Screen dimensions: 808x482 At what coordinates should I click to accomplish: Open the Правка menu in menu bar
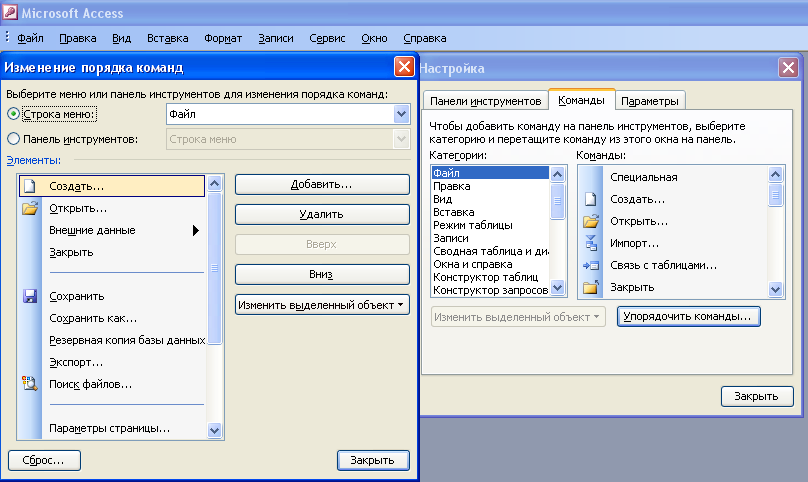pos(78,38)
